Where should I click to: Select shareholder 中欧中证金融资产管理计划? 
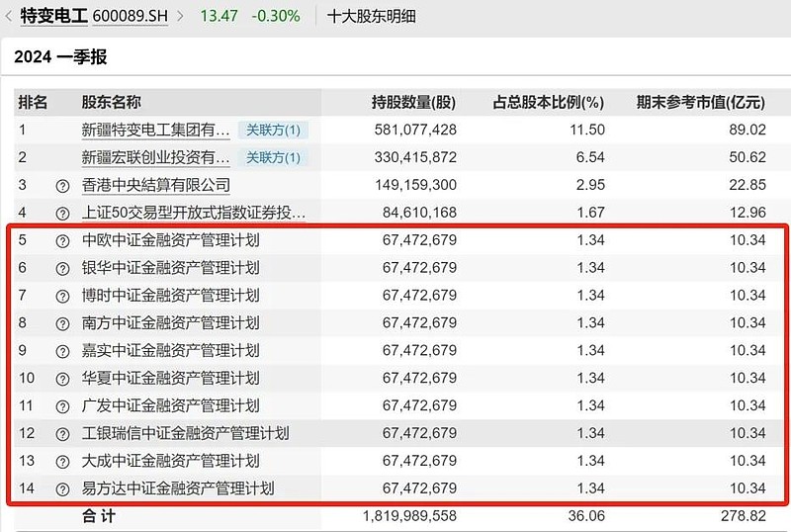tap(170, 240)
